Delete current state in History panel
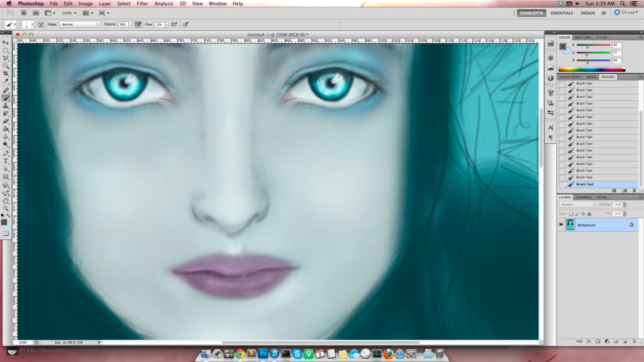This screenshot has width=644, height=362. pyautogui.click(x=634, y=191)
